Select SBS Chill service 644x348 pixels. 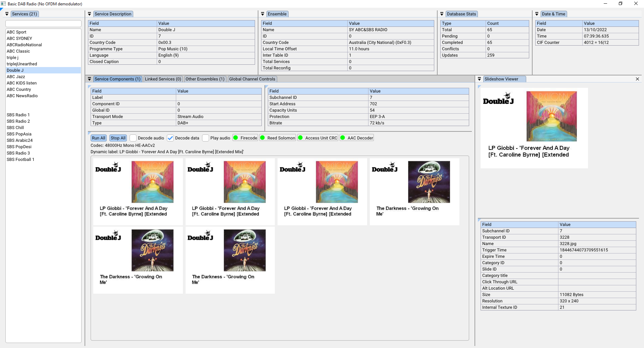click(43, 128)
